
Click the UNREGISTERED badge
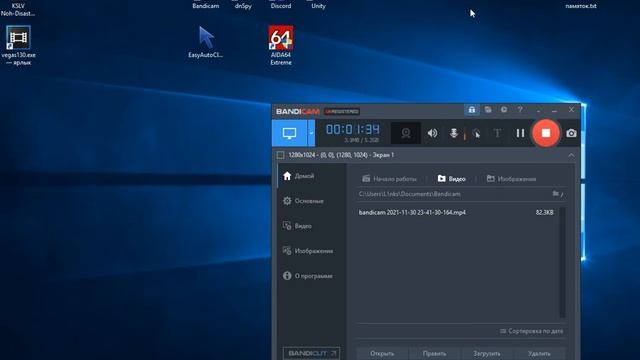[x=342, y=111]
